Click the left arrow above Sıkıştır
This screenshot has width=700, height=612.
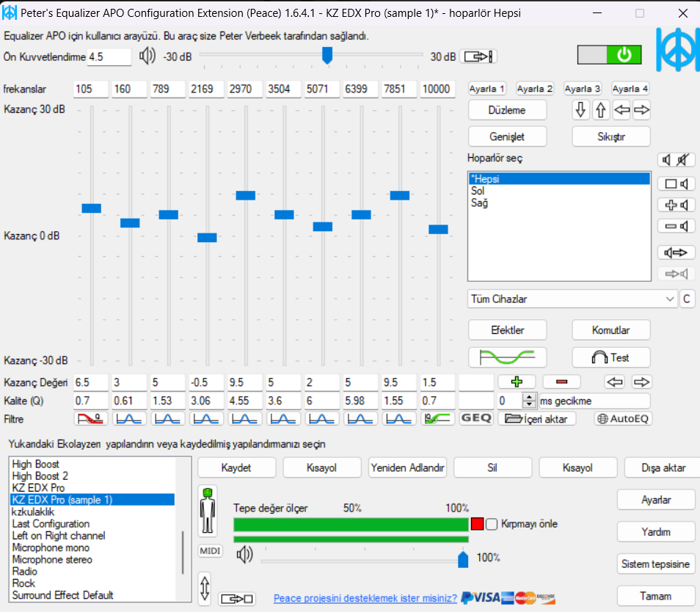click(621, 110)
